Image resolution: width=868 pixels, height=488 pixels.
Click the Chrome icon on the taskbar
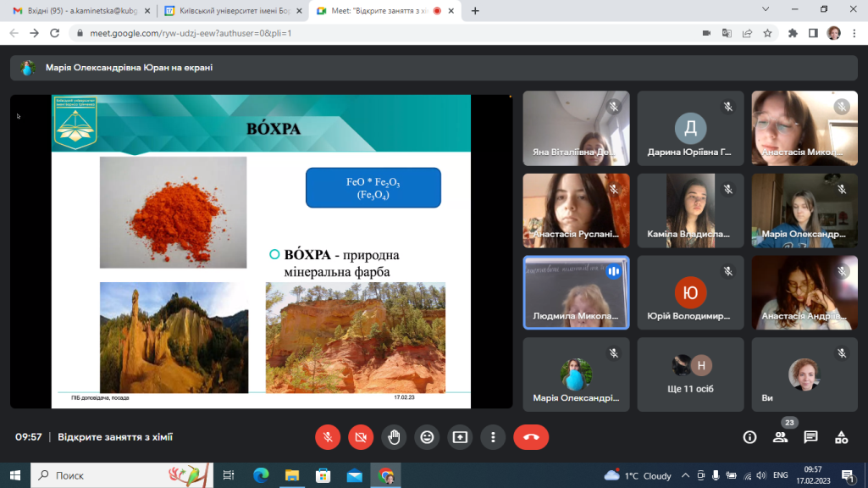[x=386, y=475]
